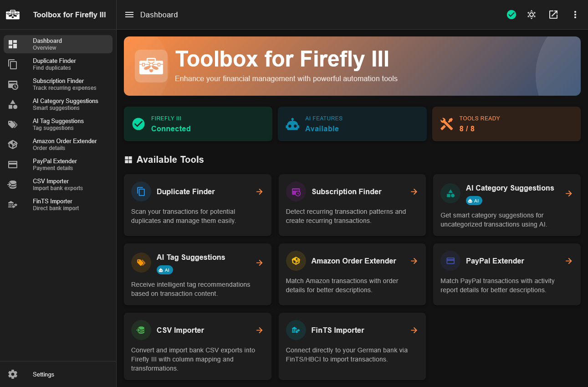Screen dimensions: 588x387
Task: Open Amazon Order Extender sidebar item
Action: 58,144
